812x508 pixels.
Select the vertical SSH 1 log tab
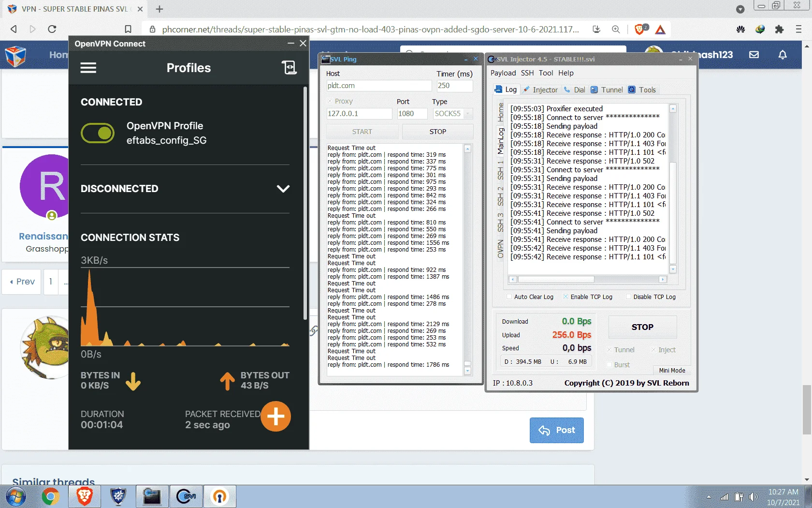click(500, 170)
